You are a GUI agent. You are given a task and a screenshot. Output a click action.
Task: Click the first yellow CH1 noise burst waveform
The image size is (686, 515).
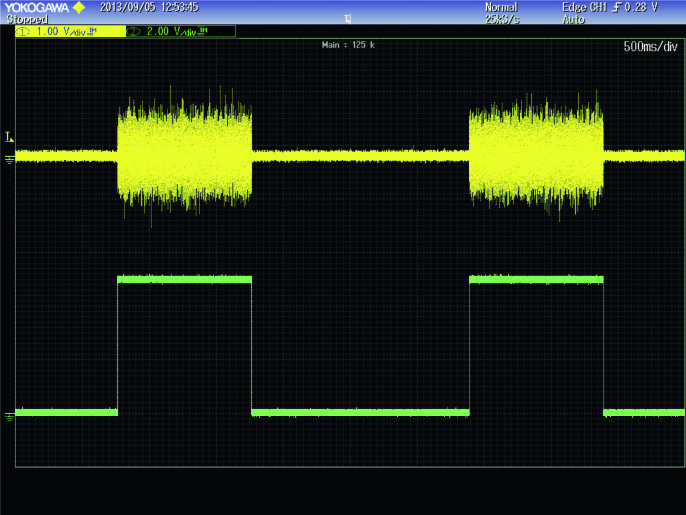point(185,156)
